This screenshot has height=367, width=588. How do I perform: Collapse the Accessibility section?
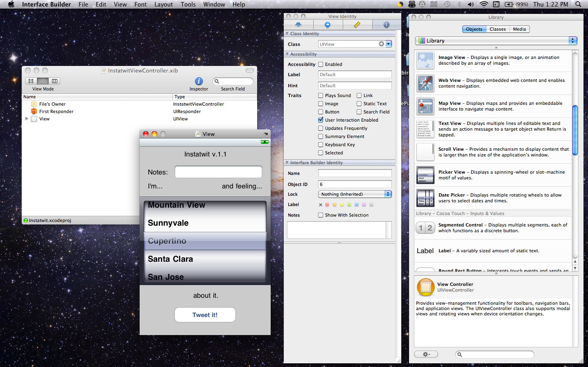287,54
